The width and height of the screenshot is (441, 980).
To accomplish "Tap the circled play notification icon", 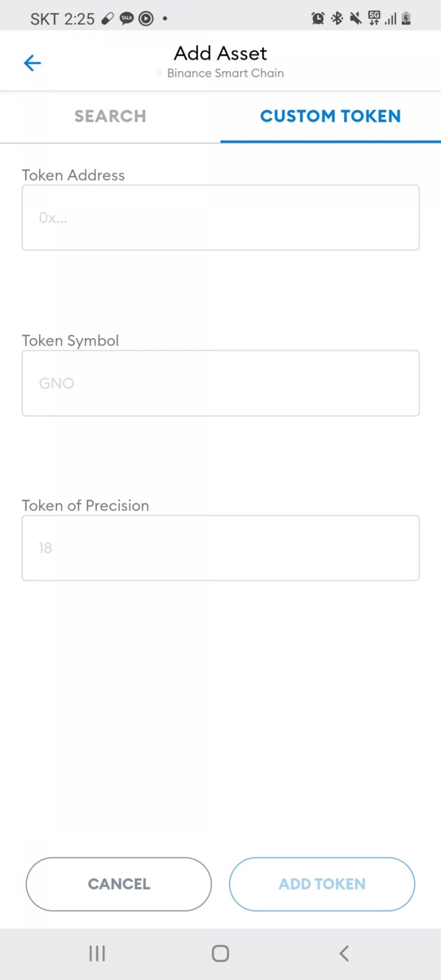I will pyautogui.click(x=146, y=19).
